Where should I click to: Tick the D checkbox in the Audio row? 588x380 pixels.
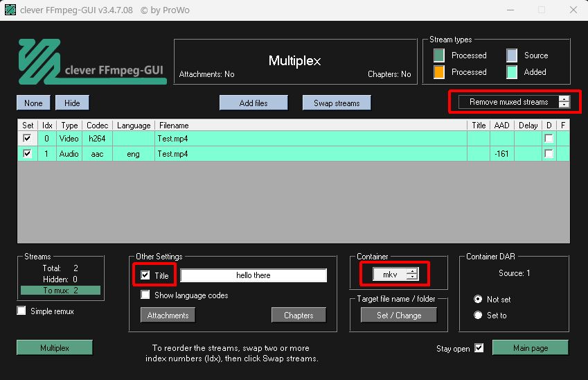[x=549, y=153]
